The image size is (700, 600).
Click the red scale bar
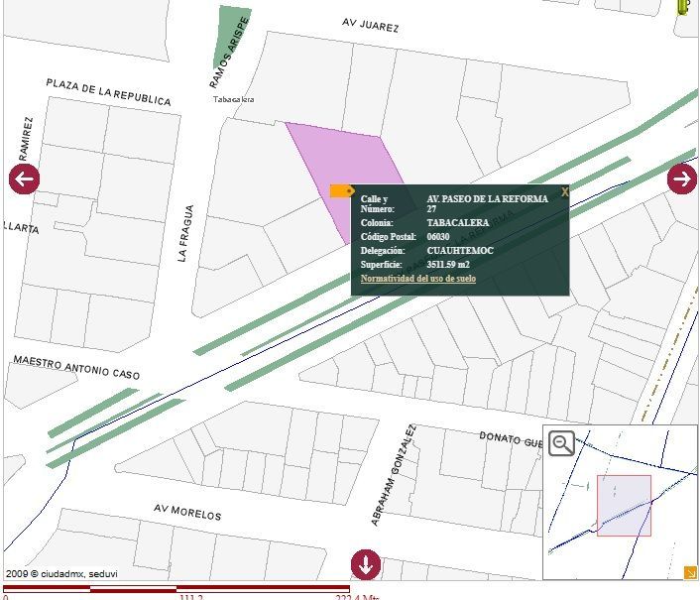click(x=176, y=588)
